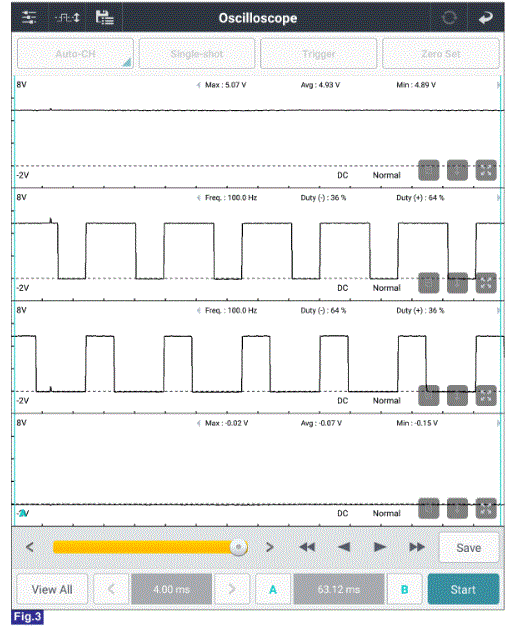Click fourth channel fullscreen expand icon
Image resolution: width=517 pixels, height=630 pixels.
pos(486,509)
